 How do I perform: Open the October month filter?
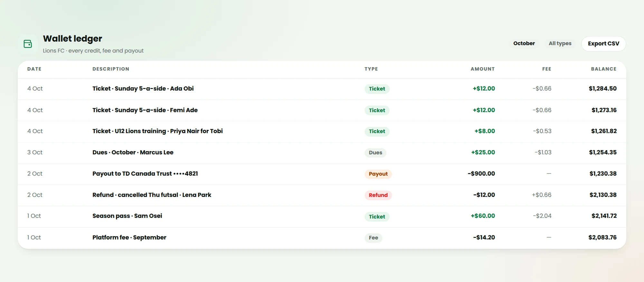coord(524,44)
